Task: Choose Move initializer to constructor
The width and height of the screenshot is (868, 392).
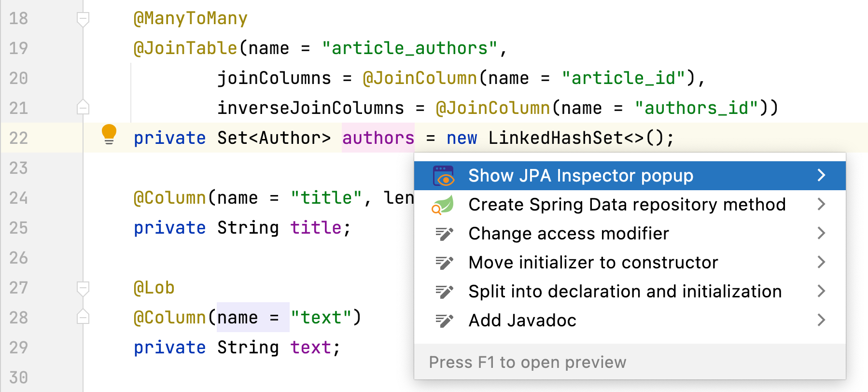Action: [x=593, y=263]
